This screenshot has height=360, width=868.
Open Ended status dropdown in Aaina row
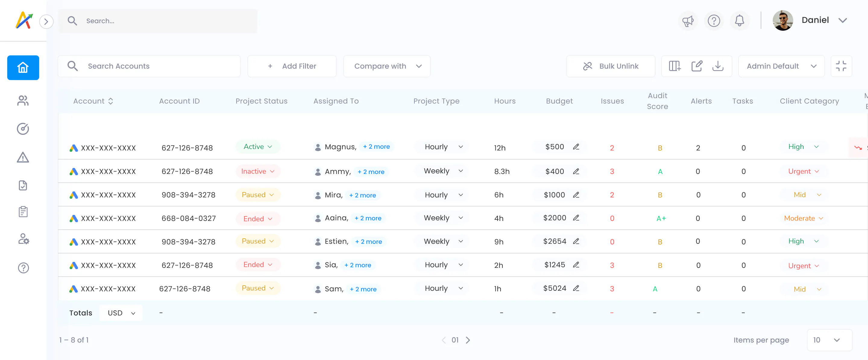pos(258,219)
